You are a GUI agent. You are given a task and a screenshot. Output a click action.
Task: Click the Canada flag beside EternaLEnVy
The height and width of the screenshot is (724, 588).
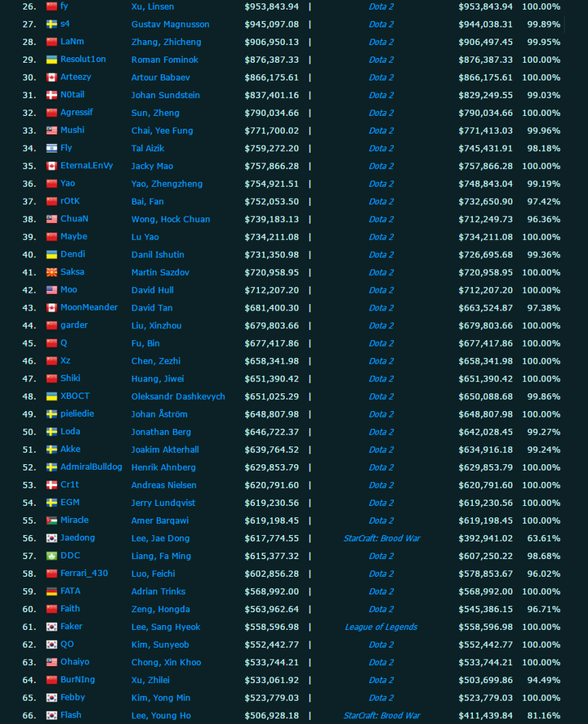point(51,166)
